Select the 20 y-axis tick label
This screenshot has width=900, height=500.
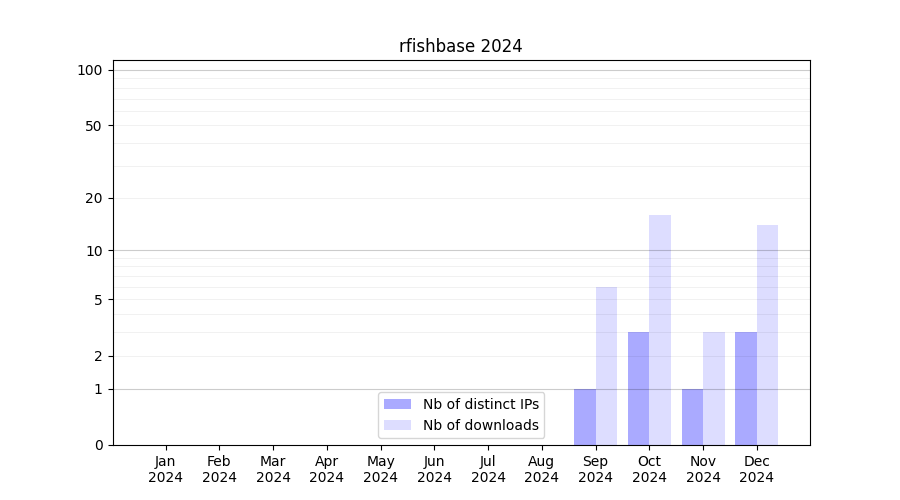click(94, 198)
